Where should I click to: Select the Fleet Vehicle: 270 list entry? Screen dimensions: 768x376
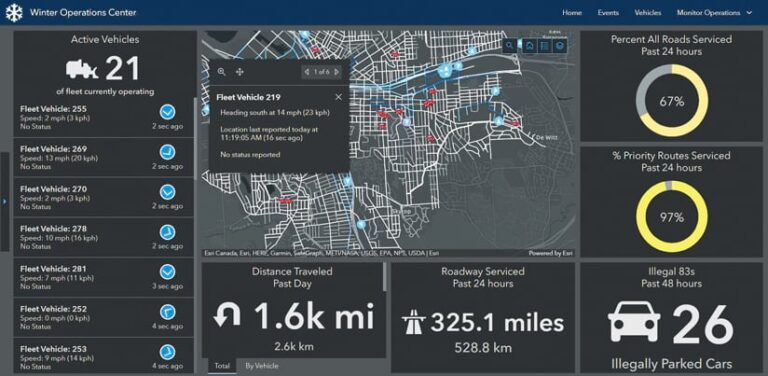click(103, 197)
